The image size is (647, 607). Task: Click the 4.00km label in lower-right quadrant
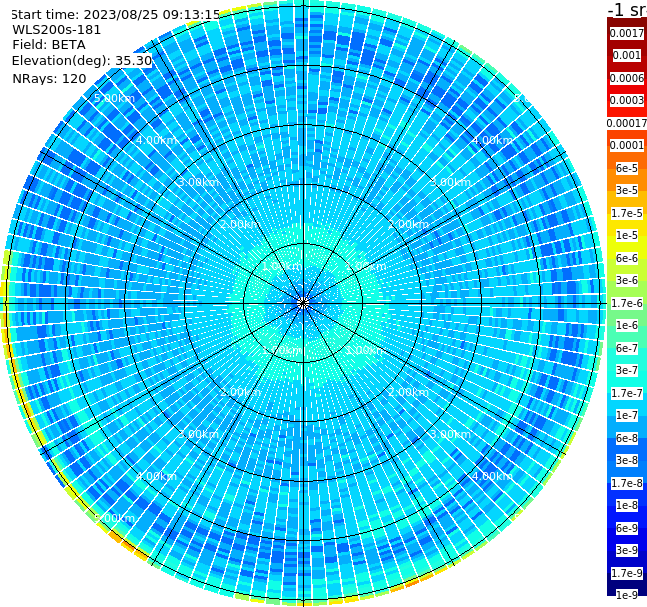492,476
